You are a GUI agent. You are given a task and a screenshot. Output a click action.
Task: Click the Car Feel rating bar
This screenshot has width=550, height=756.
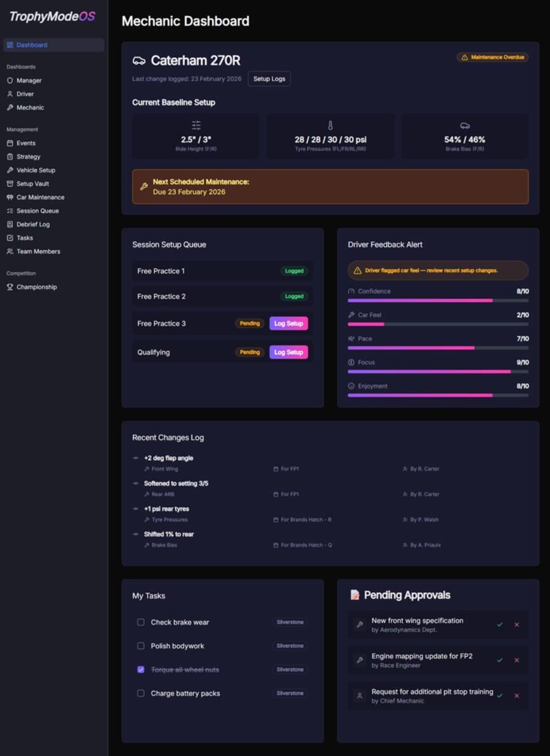pyautogui.click(x=438, y=324)
